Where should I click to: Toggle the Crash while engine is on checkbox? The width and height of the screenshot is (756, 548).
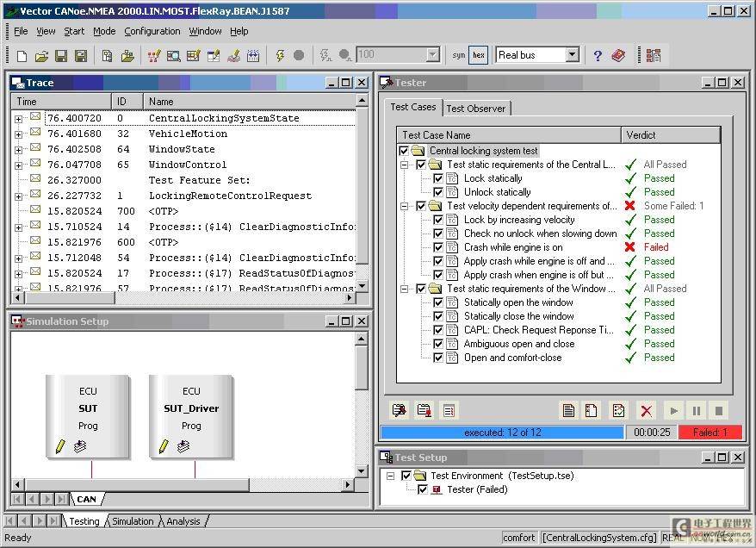(x=437, y=247)
